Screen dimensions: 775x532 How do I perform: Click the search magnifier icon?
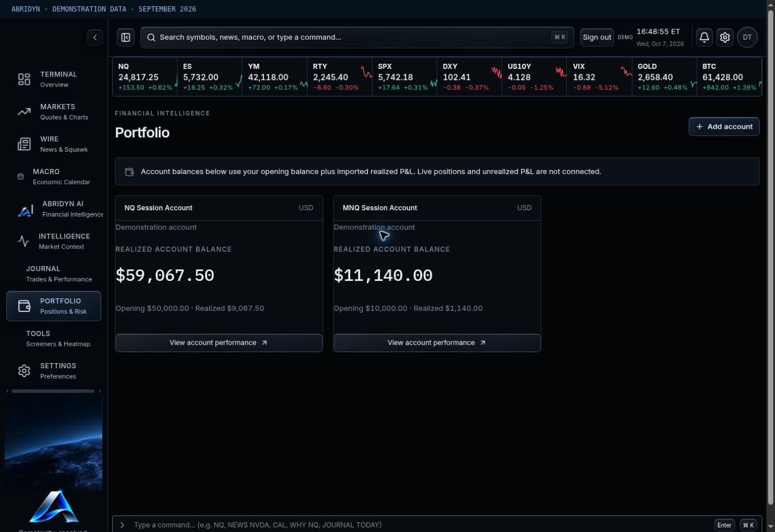pyautogui.click(x=151, y=37)
